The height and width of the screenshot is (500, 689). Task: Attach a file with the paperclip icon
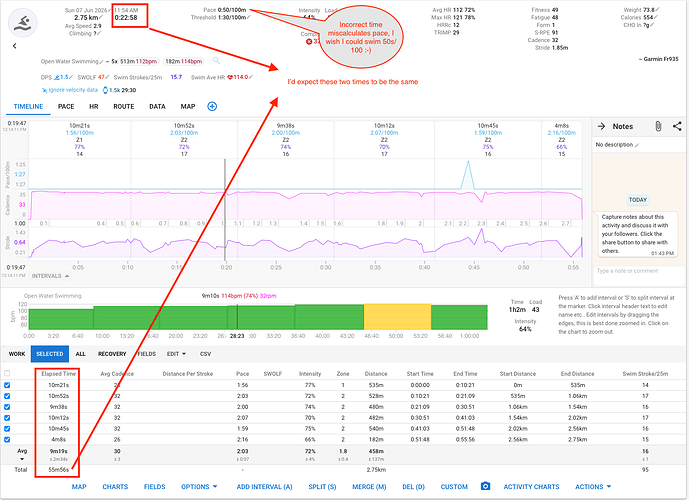[658, 127]
